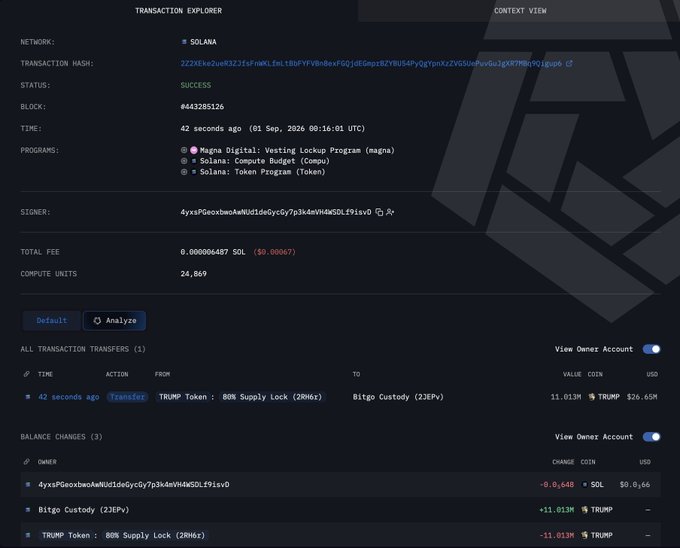Screen dimensions: 680x548
Task: Click the add-contact icon next to signer
Action: click(390, 212)
